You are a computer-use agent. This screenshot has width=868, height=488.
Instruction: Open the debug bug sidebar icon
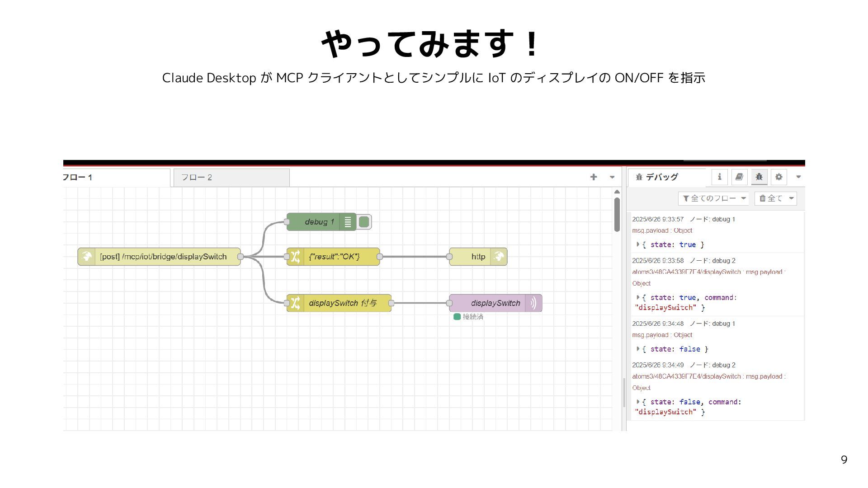[x=759, y=177]
